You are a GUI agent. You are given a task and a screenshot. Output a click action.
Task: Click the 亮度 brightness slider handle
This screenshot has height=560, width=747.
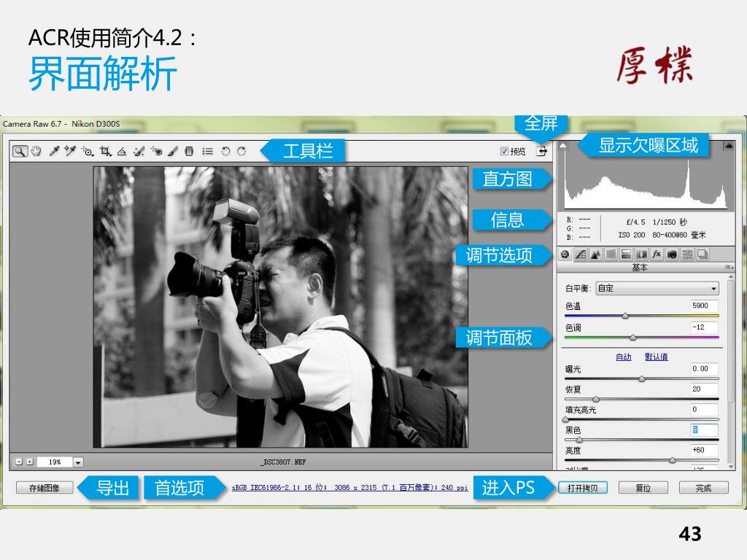[x=672, y=461]
